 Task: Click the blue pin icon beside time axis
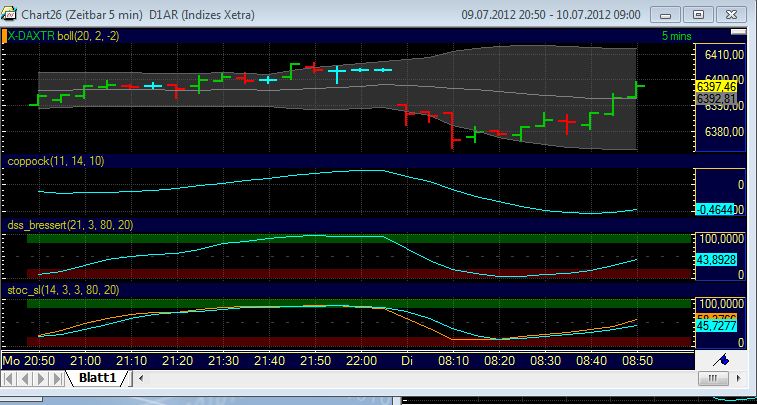coord(723,359)
